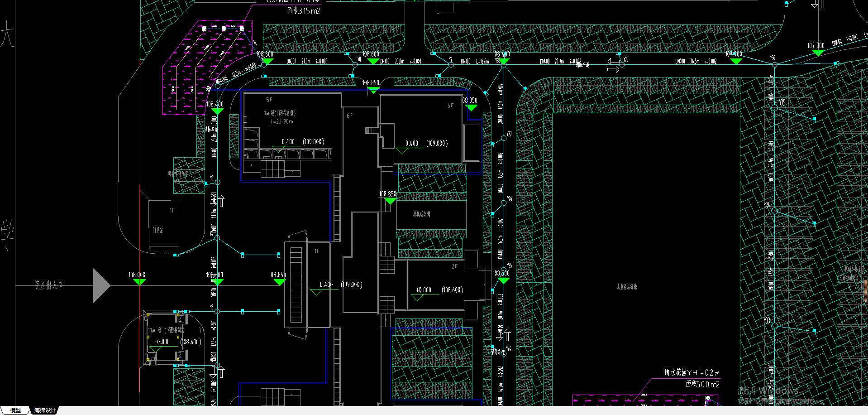868x415 pixels.
Task: Click the Y33 manhole node
Action: coord(774,326)
